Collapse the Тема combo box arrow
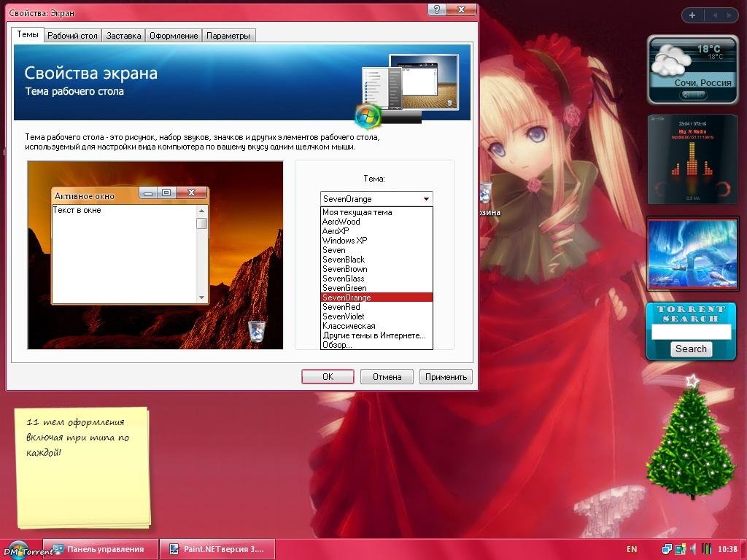Screen dimensions: 747x560 (x=426, y=199)
